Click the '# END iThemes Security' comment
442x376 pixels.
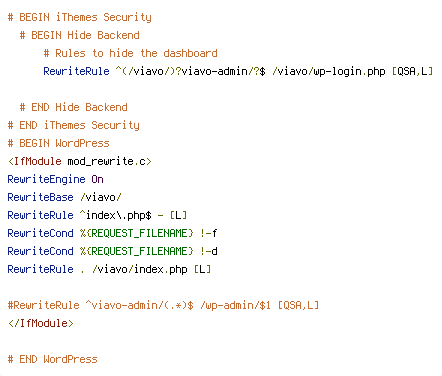point(74,125)
